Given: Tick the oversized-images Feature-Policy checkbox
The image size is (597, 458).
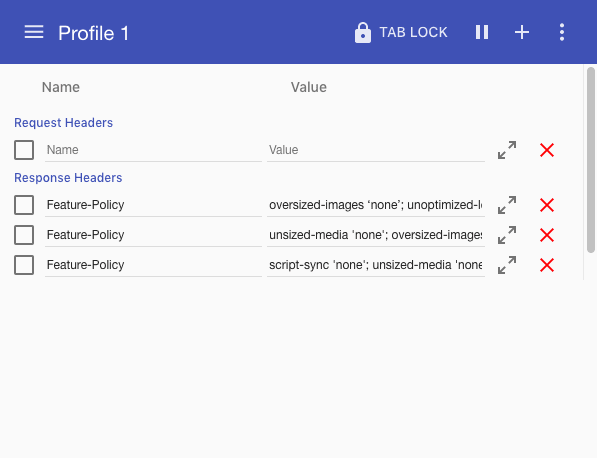Looking at the screenshot, I should (24, 205).
